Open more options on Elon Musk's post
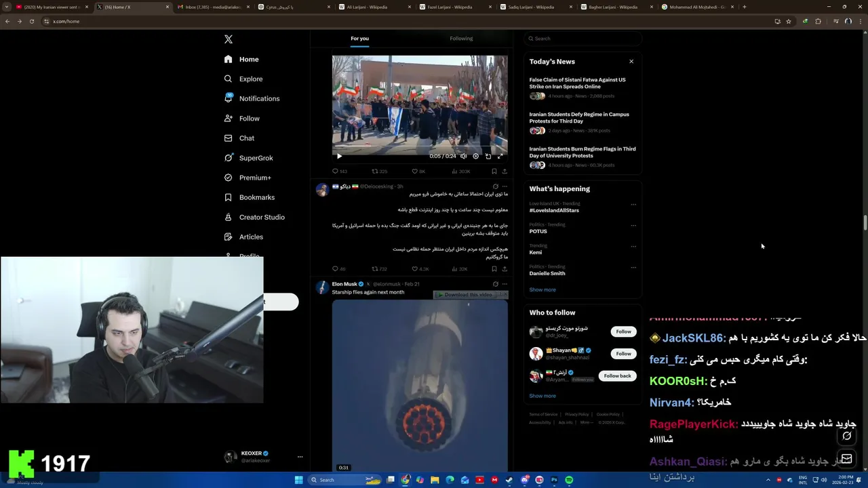 coord(505,284)
